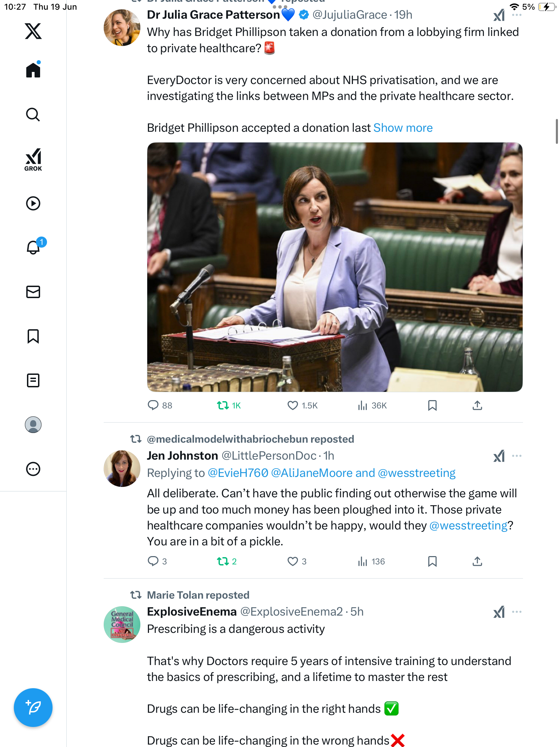560x747 pixels.
Task: Open more options on ExplosiveEnema's post
Action: pyautogui.click(x=517, y=612)
